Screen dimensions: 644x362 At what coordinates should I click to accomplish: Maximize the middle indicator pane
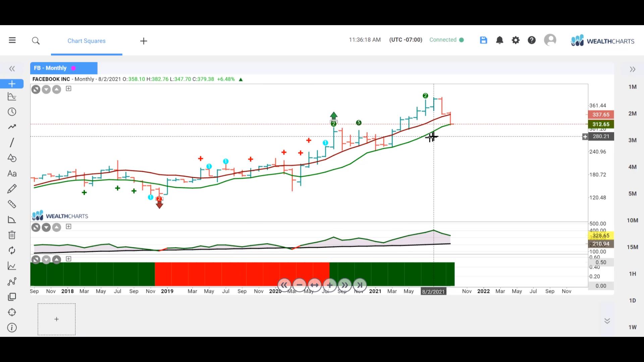point(68,227)
